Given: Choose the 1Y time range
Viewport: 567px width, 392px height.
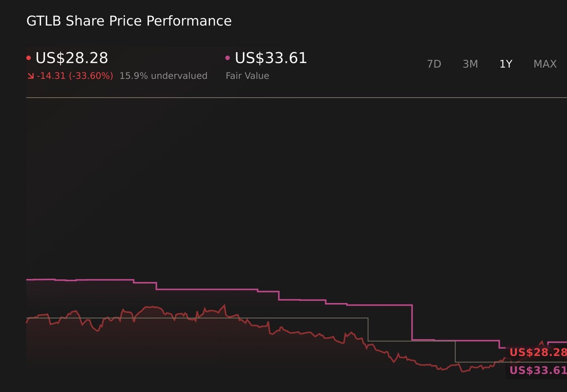Looking at the screenshot, I should pyautogui.click(x=506, y=64).
